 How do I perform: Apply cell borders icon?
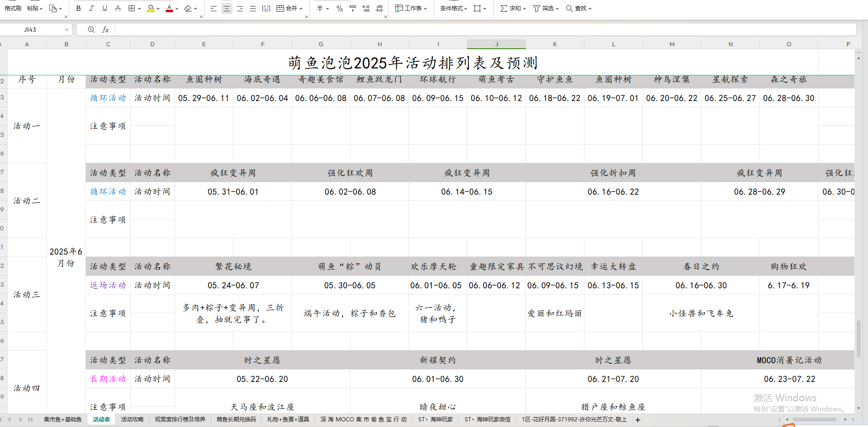132,8
